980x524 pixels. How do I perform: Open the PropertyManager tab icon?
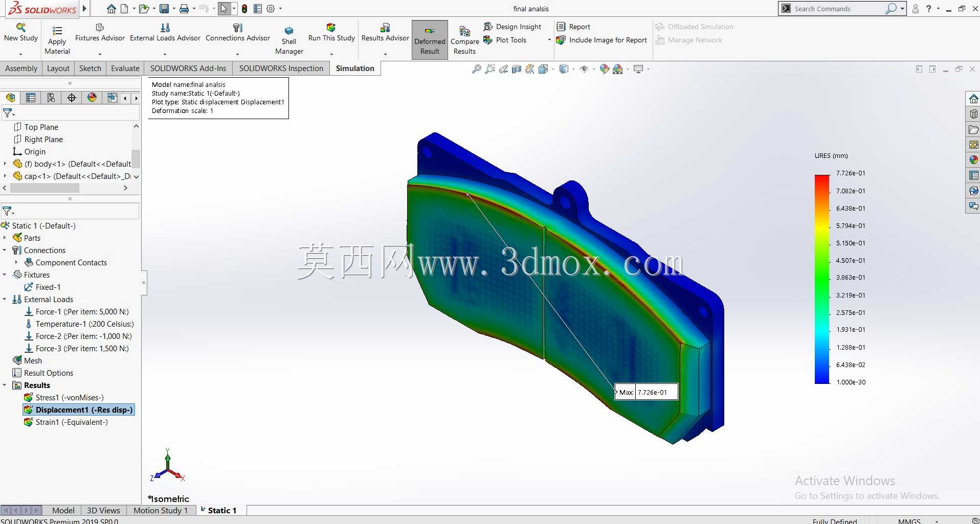pos(31,98)
